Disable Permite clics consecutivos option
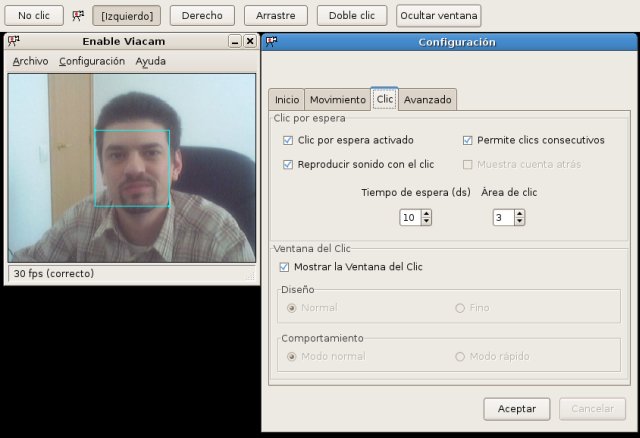Viewport: 640px width, 438px height. coord(468,140)
